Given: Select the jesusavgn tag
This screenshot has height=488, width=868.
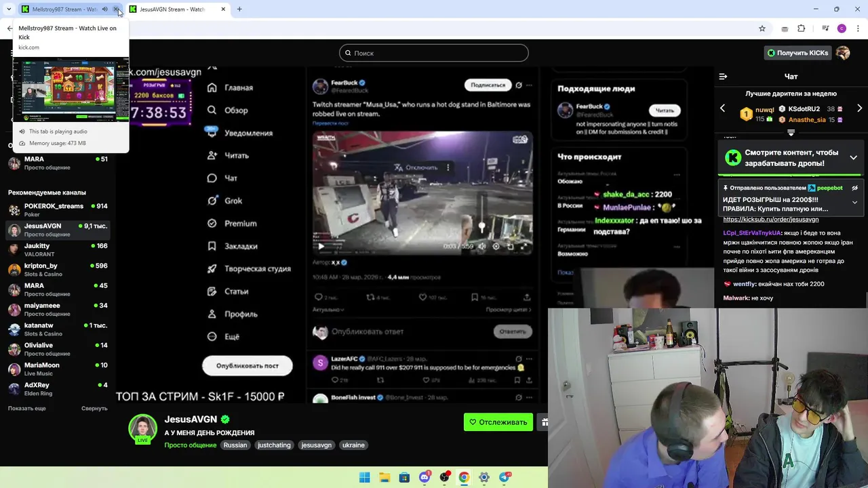Looking at the screenshot, I should point(317,445).
